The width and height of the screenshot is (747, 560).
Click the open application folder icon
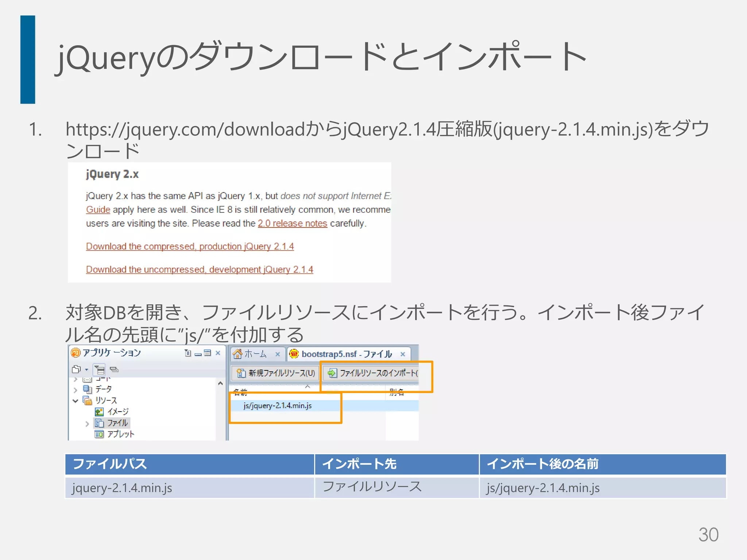click(x=77, y=369)
